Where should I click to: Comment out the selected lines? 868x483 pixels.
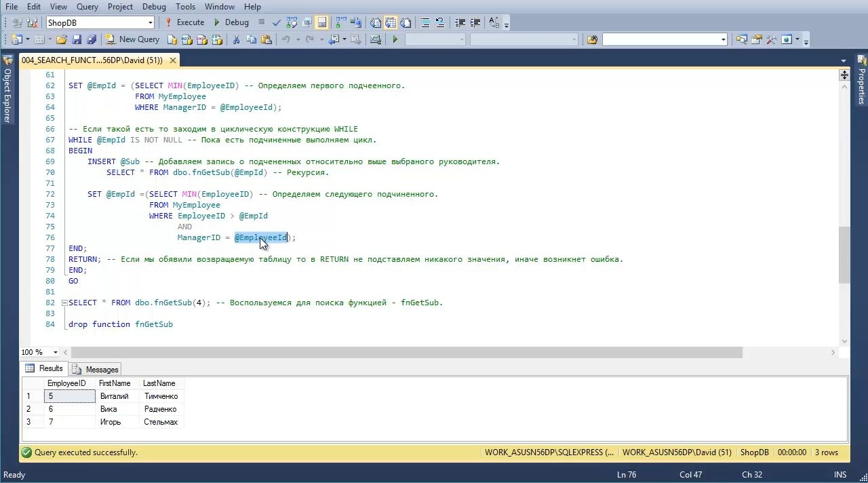425,22
